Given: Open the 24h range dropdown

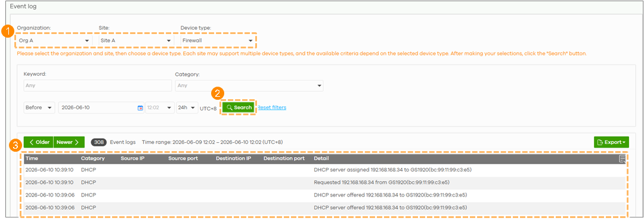Looking at the screenshot, I should (x=187, y=108).
